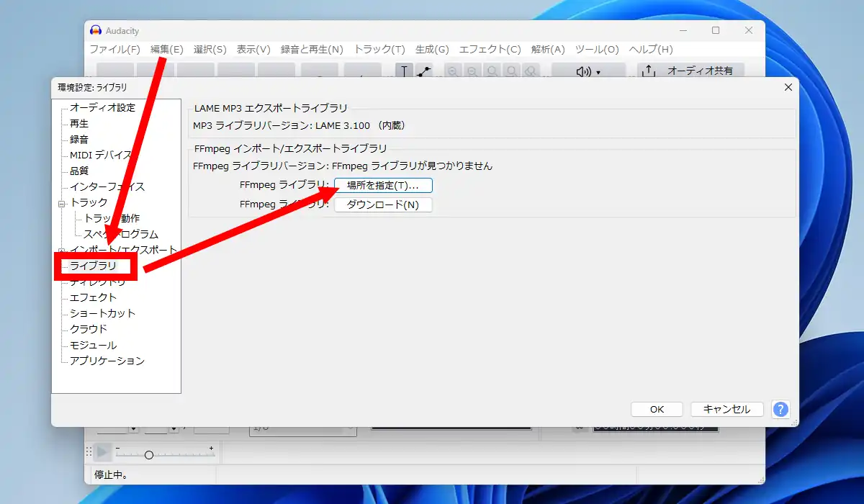The height and width of the screenshot is (504, 864).
Task: Select ショートカット in the preferences tree
Action: coord(102,313)
